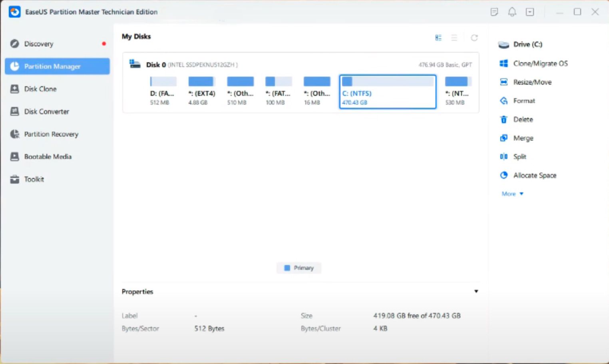Image resolution: width=609 pixels, height=364 pixels.
Task: Expand the More actions dropdown
Action: point(512,194)
